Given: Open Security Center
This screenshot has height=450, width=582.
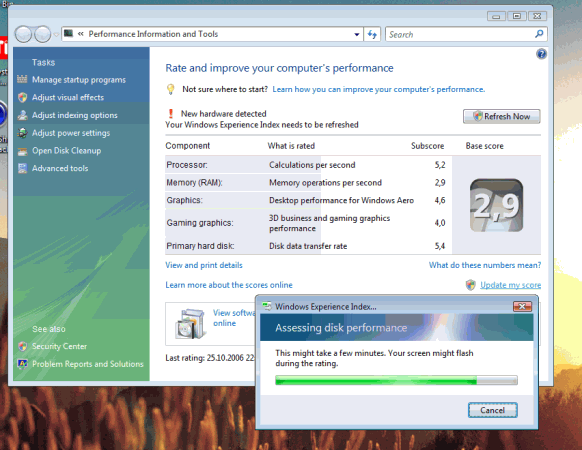Looking at the screenshot, I should (x=59, y=346).
